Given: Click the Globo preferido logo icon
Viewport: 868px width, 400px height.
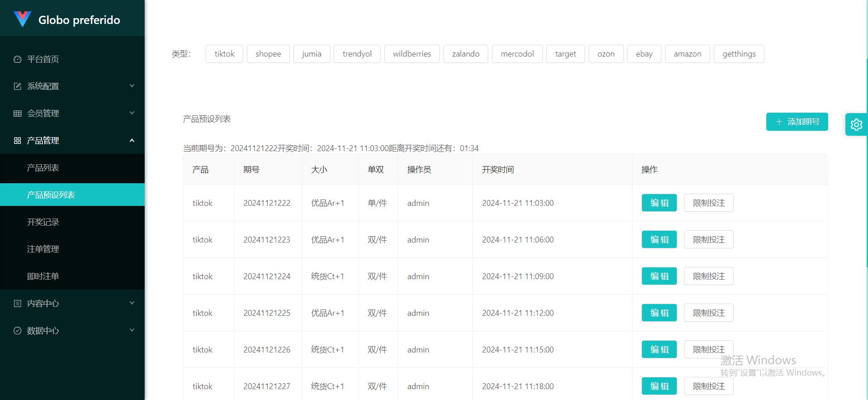Looking at the screenshot, I should pyautogui.click(x=22, y=19).
